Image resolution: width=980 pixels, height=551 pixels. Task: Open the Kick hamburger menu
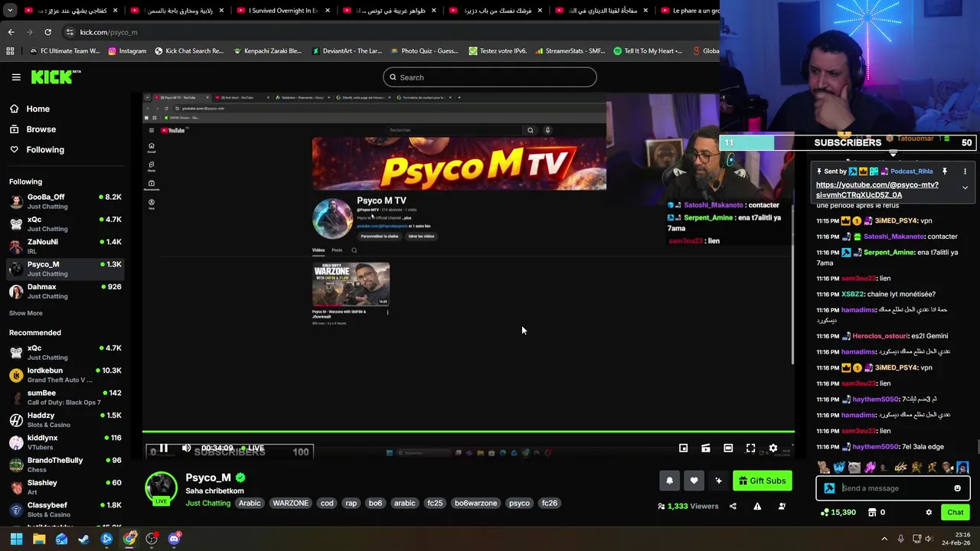pyautogui.click(x=16, y=77)
